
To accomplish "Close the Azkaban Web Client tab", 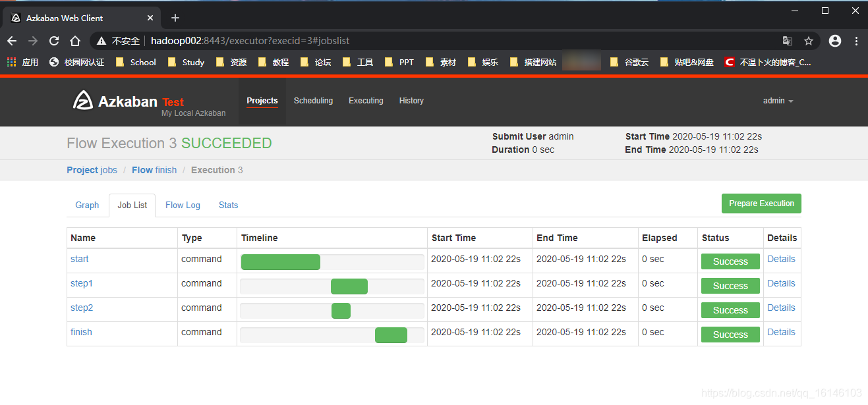I will [150, 18].
